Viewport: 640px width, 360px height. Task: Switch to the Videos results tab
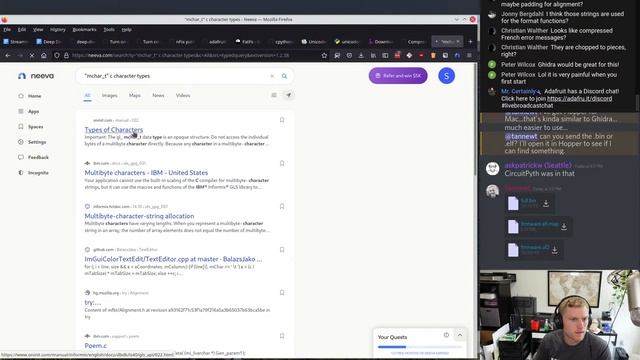click(183, 95)
